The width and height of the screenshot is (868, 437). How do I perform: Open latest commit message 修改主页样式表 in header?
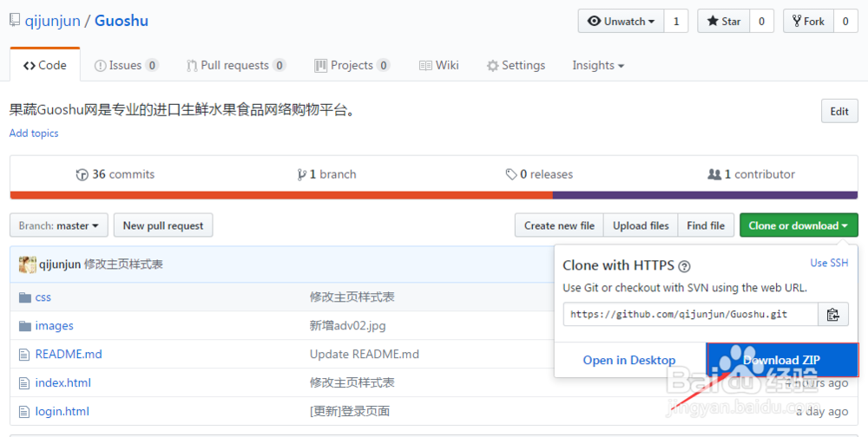pos(123,264)
